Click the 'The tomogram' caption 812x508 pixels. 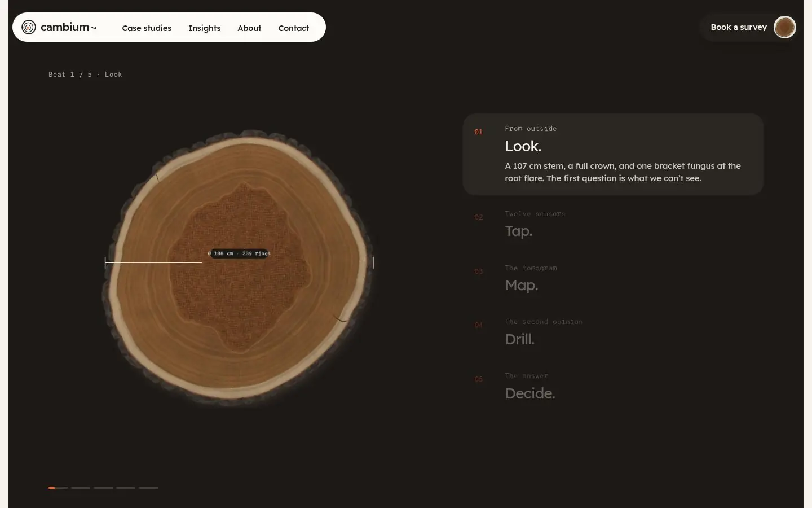(531, 268)
